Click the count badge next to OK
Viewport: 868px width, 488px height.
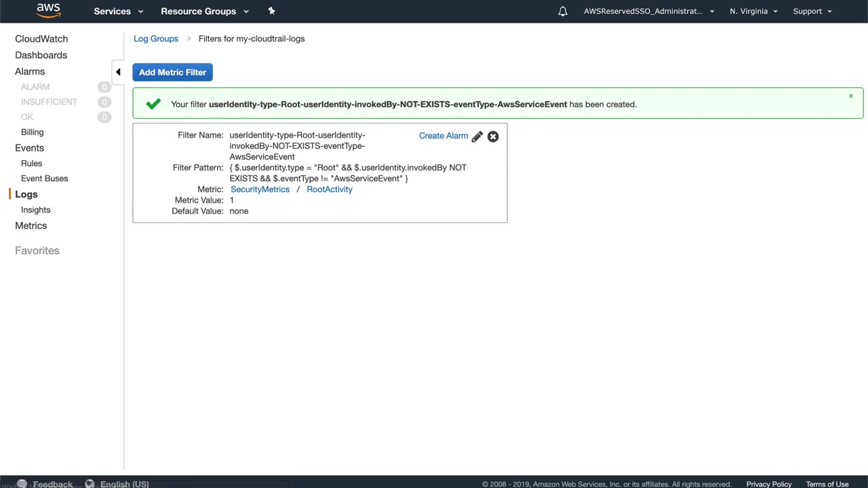coord(104,117)
